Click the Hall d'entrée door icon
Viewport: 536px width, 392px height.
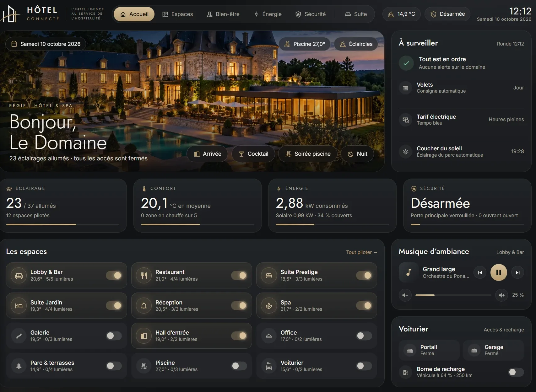click(144, 336)
